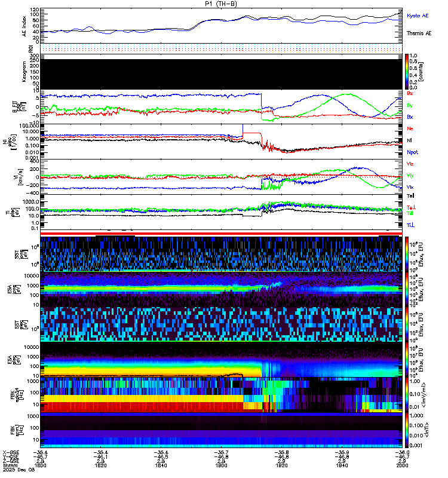
Task: Click the SST ions Eflux color bar
Action: tap(407, 254)
